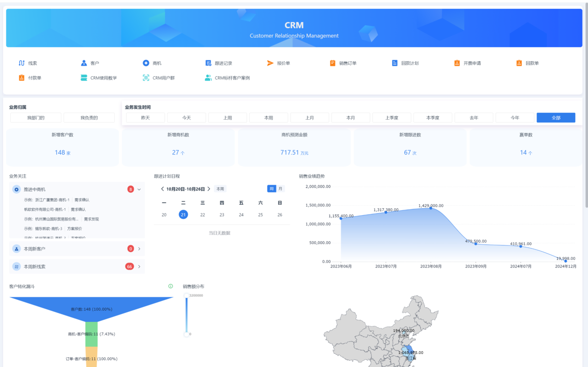Open the 线索 (leads) module icon
This screenshot has height=367, width=588.
tap(22, 63)
